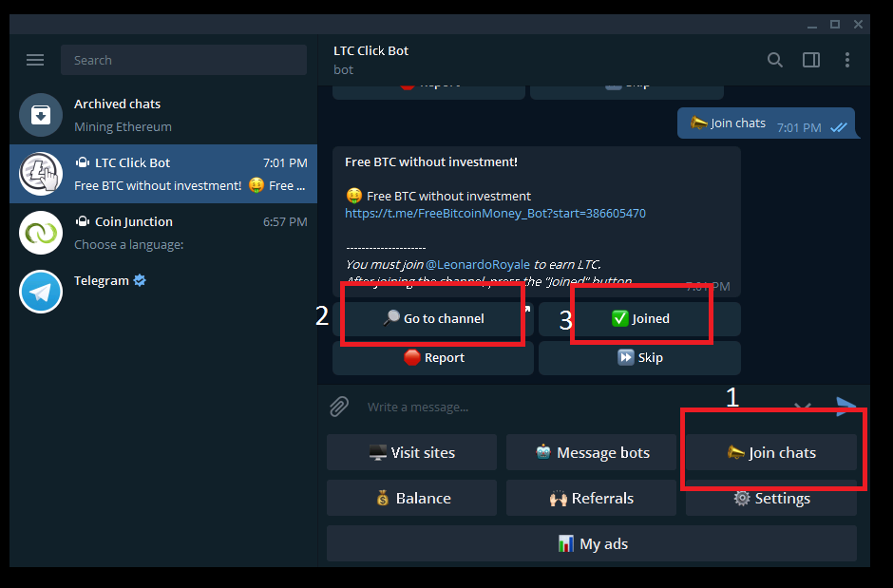Click the Coin Junction avatar
This screenshot has height=588, width=893.
[x=41, y=233]
